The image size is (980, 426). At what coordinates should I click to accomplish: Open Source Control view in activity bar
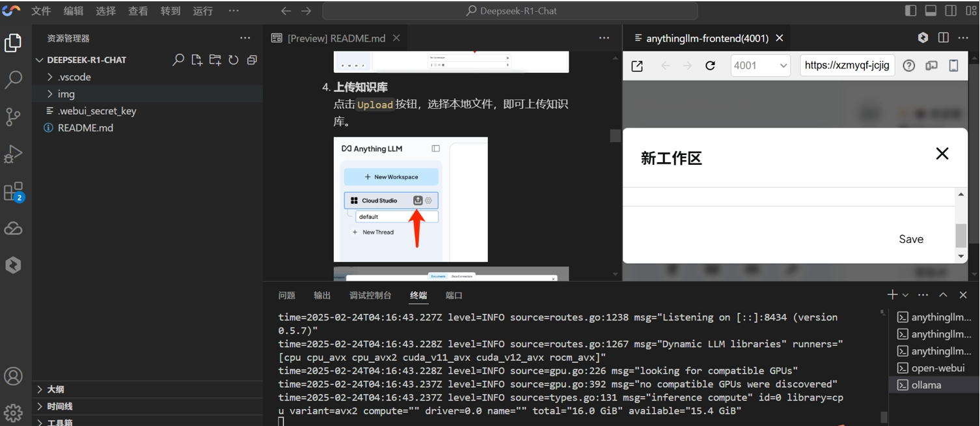[x=13, y=117]
